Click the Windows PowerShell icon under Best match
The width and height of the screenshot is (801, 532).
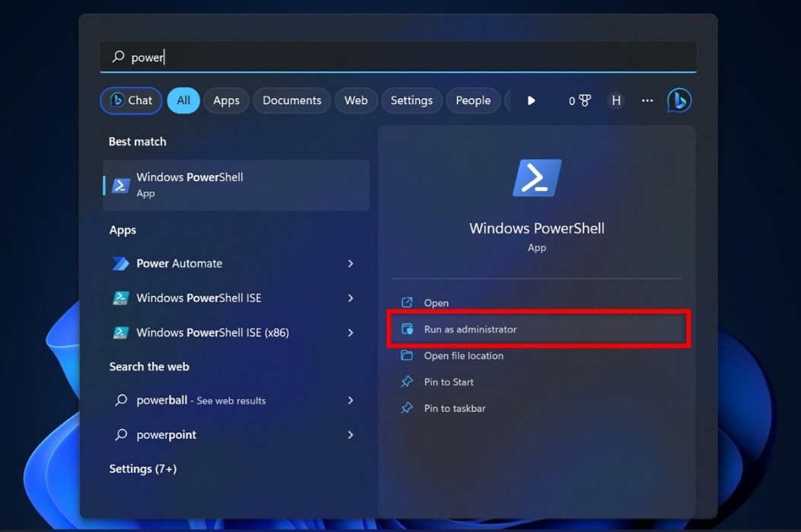pos(121,185)
